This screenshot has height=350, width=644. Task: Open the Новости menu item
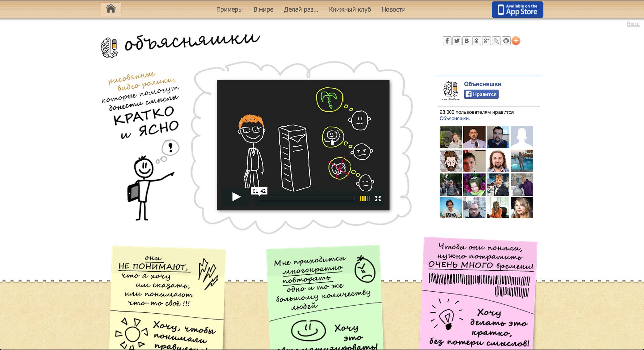point(393,10)
